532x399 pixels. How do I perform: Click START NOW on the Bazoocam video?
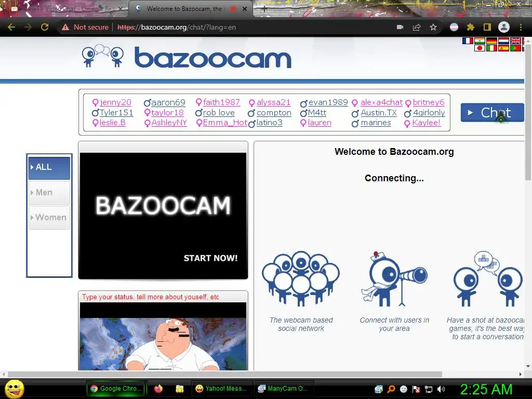pos(210,258)
